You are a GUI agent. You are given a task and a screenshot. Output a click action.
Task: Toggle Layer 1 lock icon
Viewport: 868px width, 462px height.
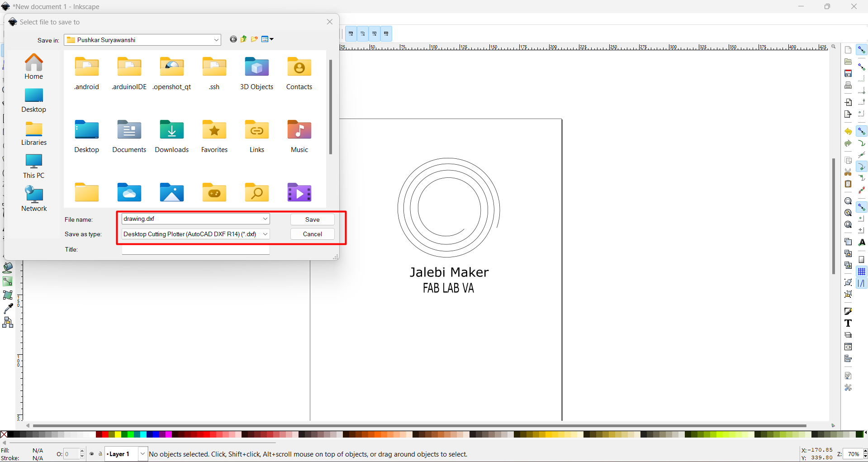[100, 454]
